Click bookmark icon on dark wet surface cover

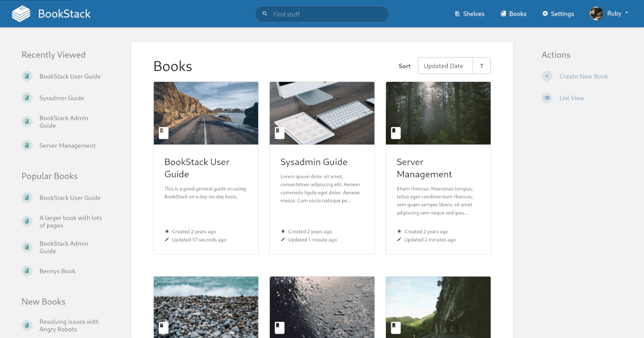[279, 327]
